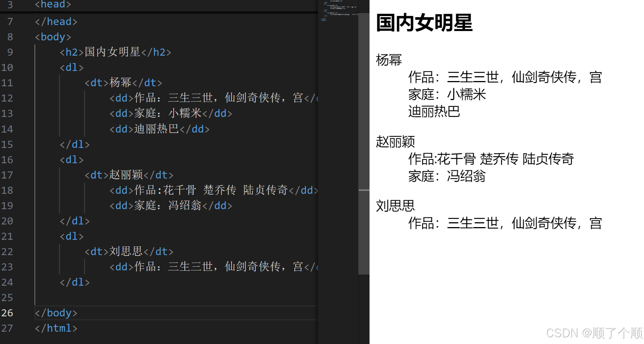Click the dt code line 刘思思
Screen dimensions: 644x344
coord(129,252)
